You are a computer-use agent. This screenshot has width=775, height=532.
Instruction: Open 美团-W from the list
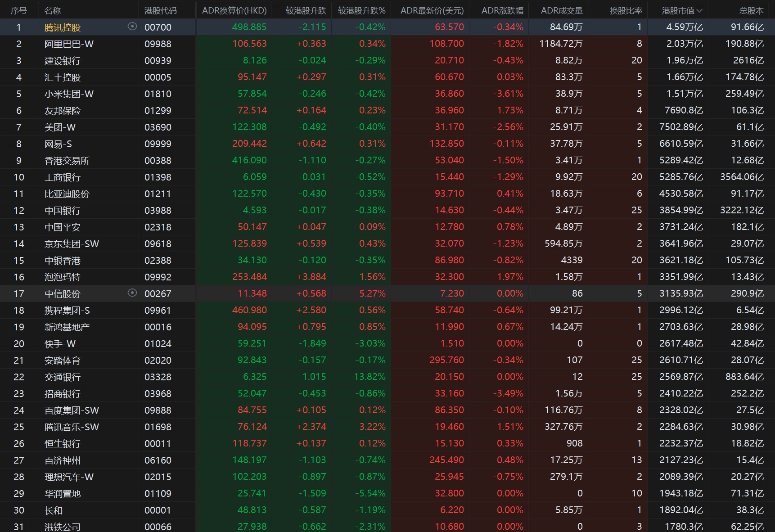pyautogui.click(x=60, y=127)
